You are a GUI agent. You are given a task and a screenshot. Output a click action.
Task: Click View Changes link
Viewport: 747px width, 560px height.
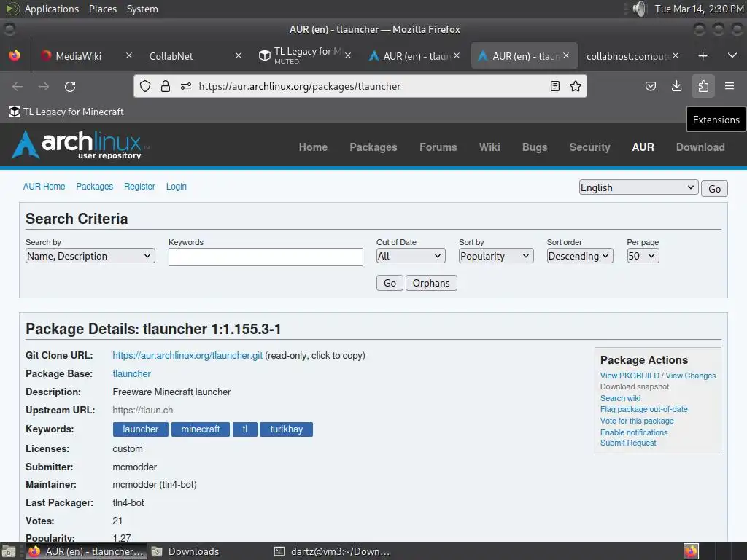coord(690,376)
